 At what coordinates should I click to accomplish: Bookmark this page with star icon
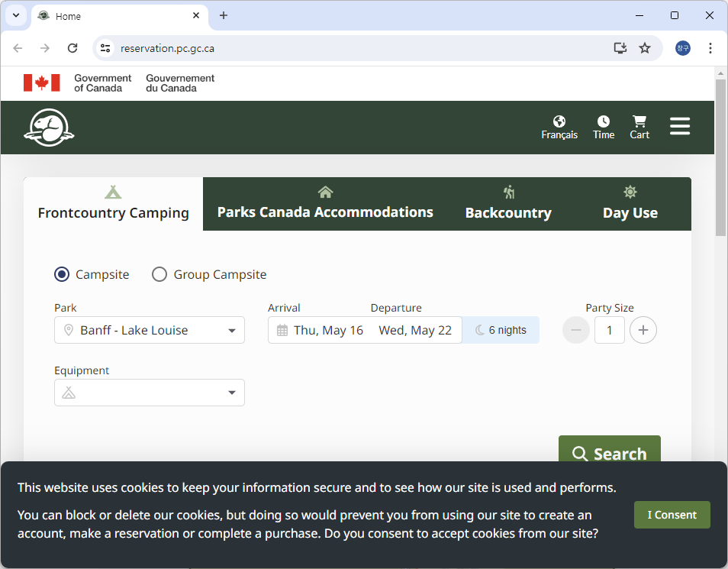(645, 48)
